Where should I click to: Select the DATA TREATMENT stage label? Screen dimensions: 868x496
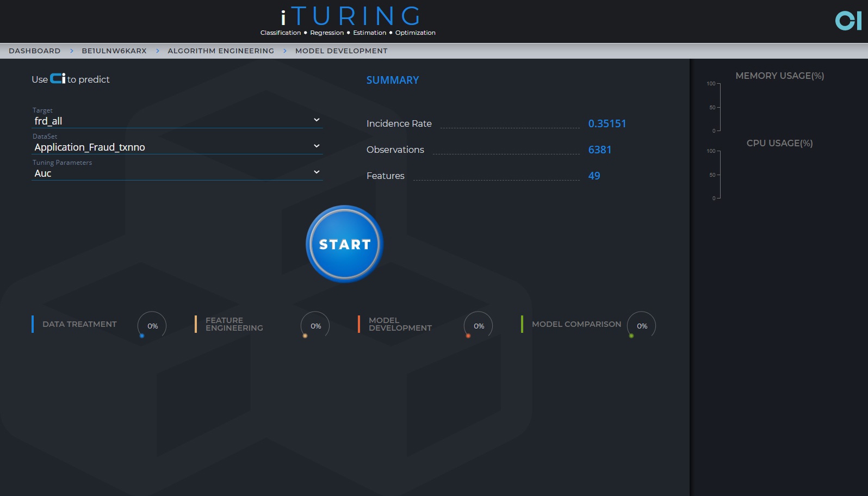79,324
